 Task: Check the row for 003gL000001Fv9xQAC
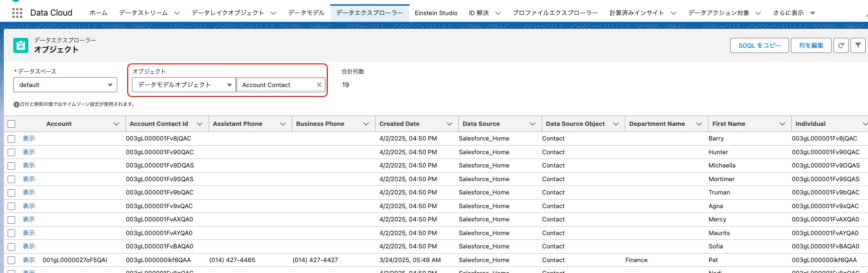click(x=11, y=206)
